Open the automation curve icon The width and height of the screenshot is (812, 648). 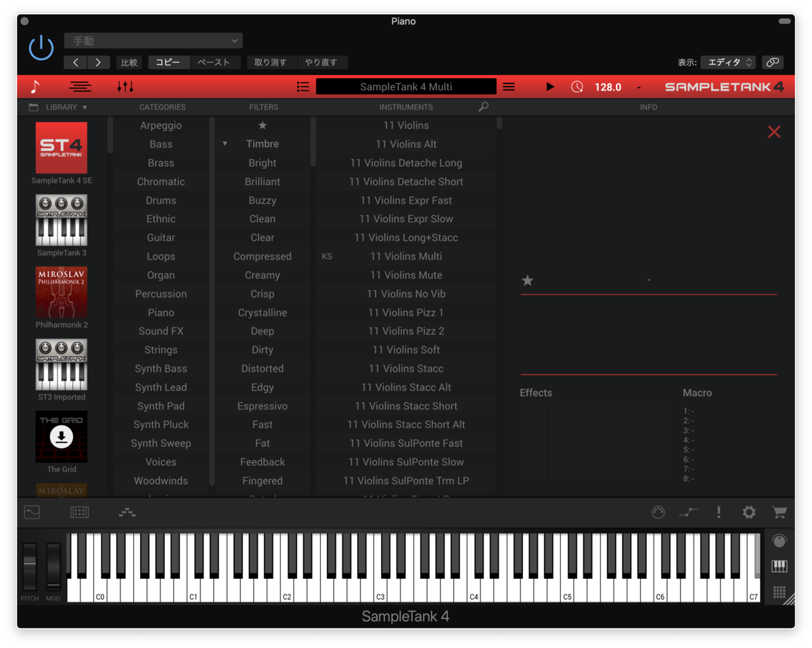pyautogui.click(x=689, y=513)
